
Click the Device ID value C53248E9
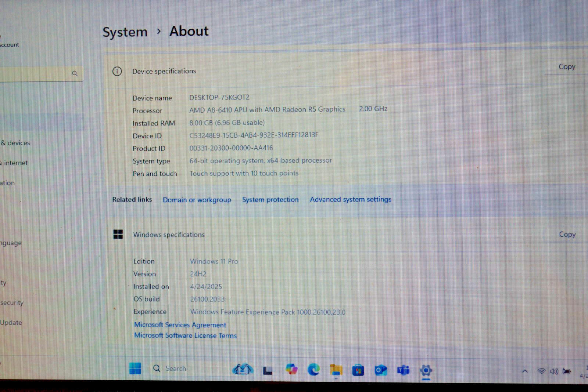(254, 135)
